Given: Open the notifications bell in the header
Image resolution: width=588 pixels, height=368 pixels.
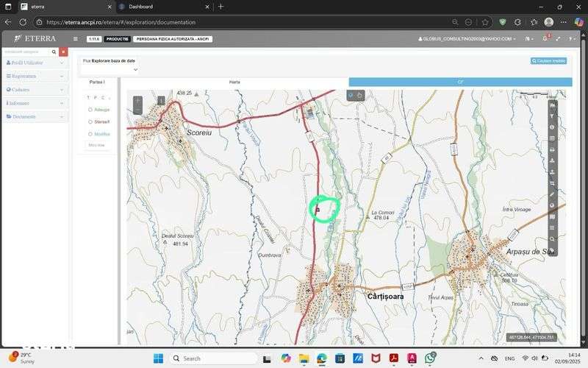Looking at the screenshot, I should [545, 38].
